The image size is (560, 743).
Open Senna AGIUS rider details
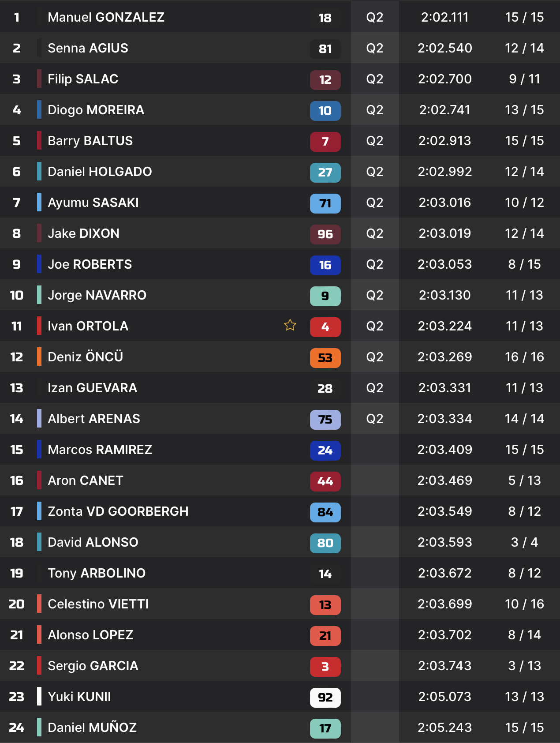88,48
